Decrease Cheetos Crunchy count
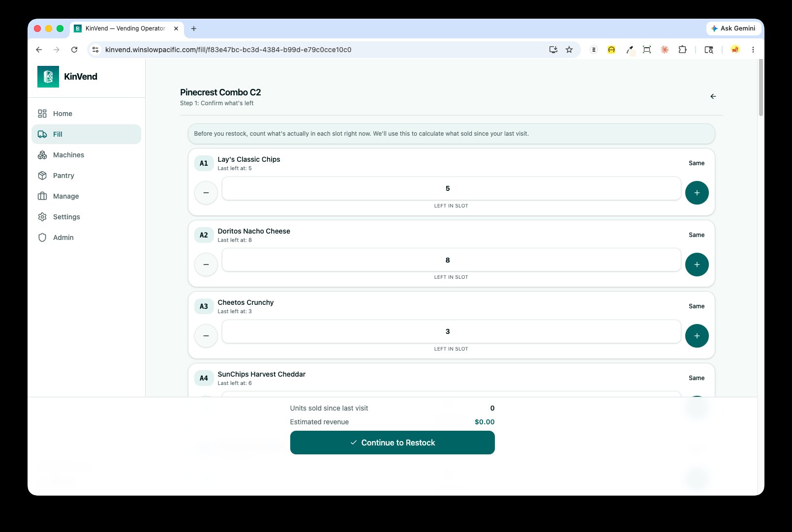This screenshot has width=792, height=532. click(x=206, y=336)
